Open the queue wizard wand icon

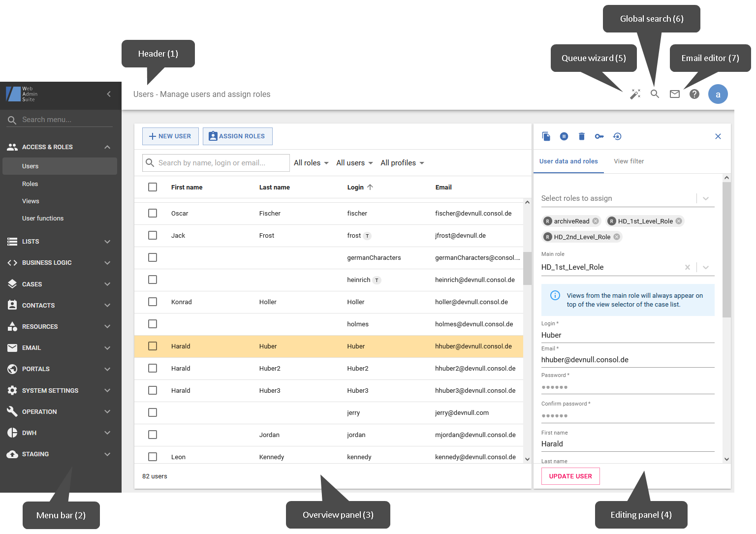pyautogui.click(x=635, y=94)
